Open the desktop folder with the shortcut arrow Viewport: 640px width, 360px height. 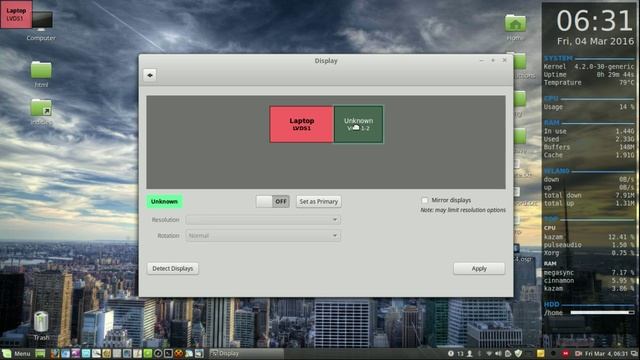click(x=41, y=111)
